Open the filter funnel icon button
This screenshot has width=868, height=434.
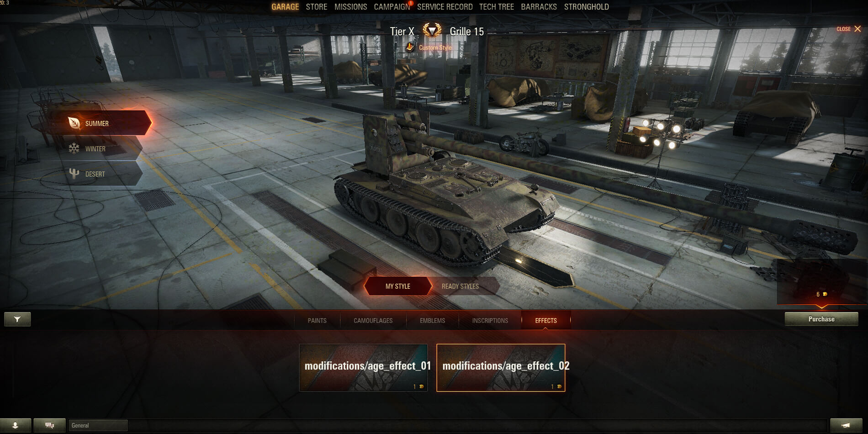(17, 319)
